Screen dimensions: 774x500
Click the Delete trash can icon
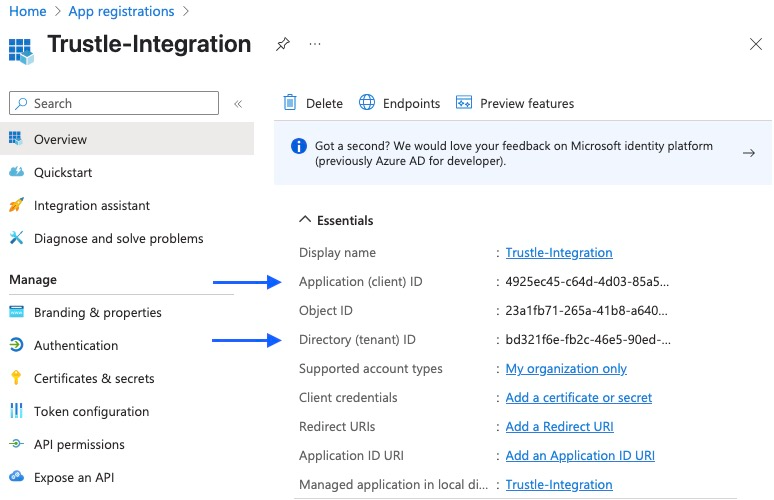(290, 103)
